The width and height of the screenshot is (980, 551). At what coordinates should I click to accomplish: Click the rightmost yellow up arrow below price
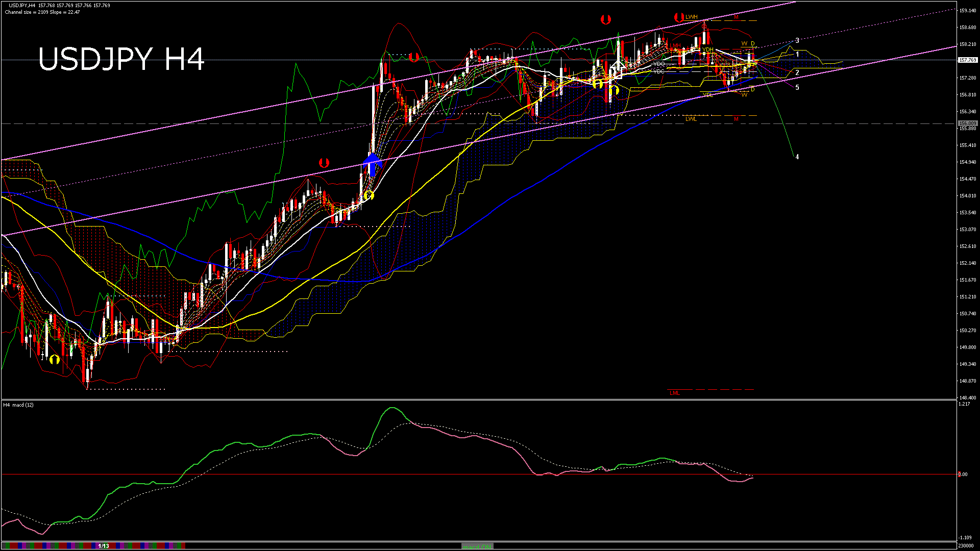pyautogui.click(x=614, y=90)
